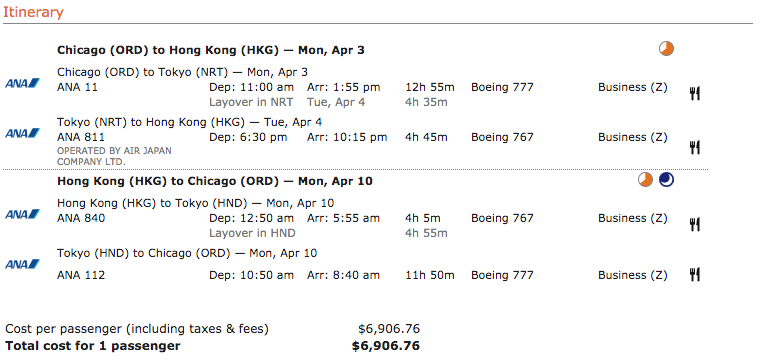
Task: Click the ANA logo beside flight ANA 112
Action: coord(23,265)
